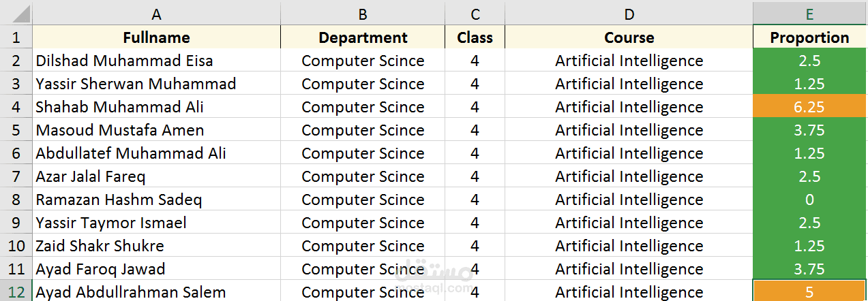Click the Department header cell
This screenshot has height=301, width=868.
363,37
